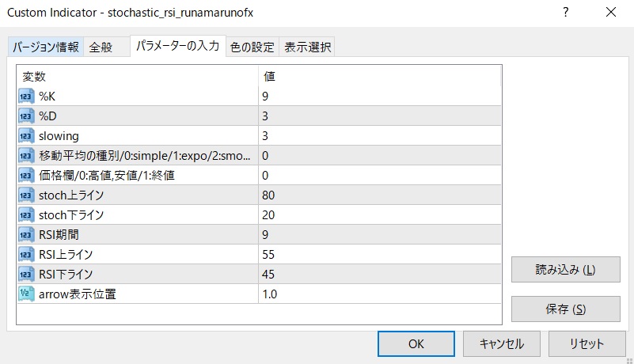Click the リセット button
This screenshot has height=364, width=634.
(x=587, y=344)
